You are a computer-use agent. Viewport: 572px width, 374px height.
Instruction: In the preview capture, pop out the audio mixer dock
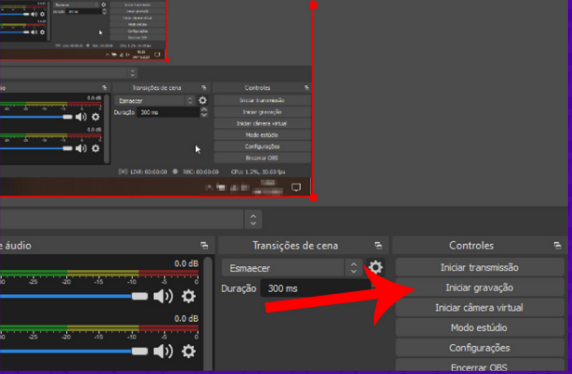coord(104,88)
